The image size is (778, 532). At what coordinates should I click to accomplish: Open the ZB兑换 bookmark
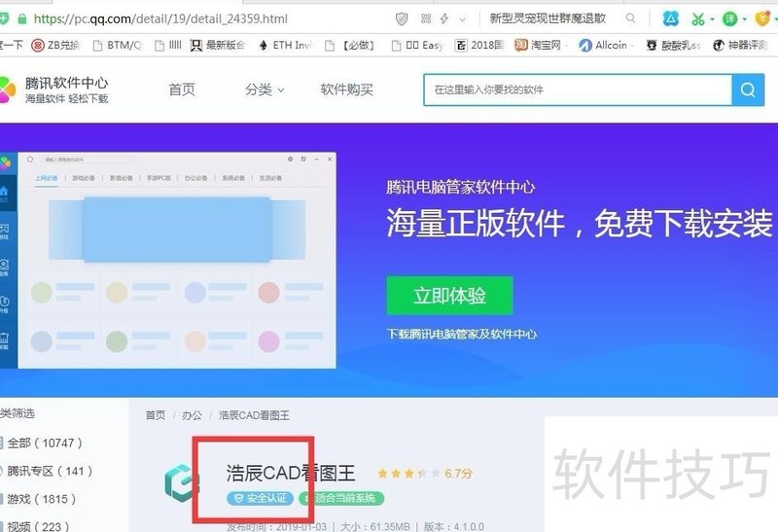tap(55, 45)
